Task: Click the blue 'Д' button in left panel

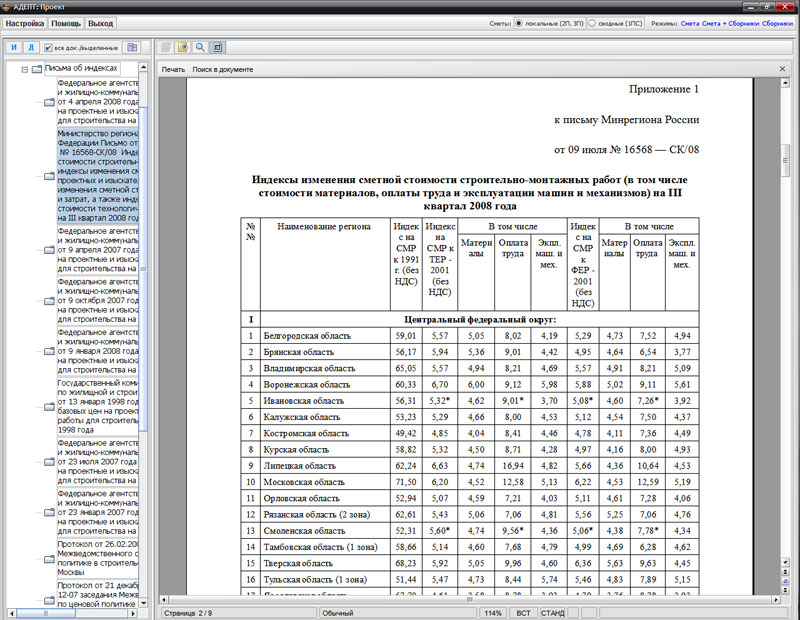Action: 31,47
